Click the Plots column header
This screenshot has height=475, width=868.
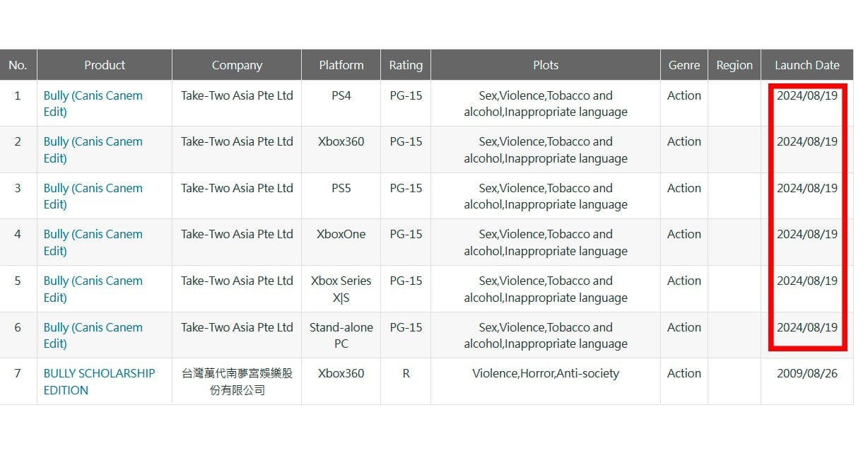coord(546,65)
